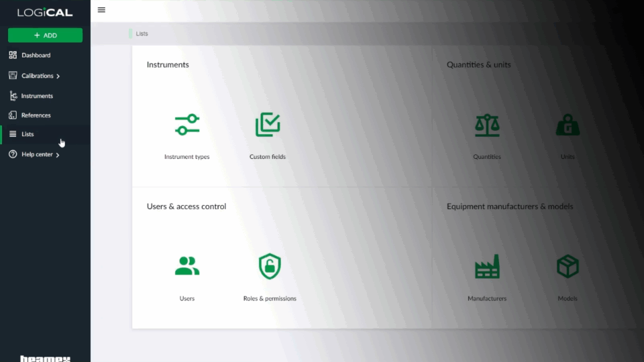Toggle the hamburger menu icon

pyautogui.click(x=101, y=10)
